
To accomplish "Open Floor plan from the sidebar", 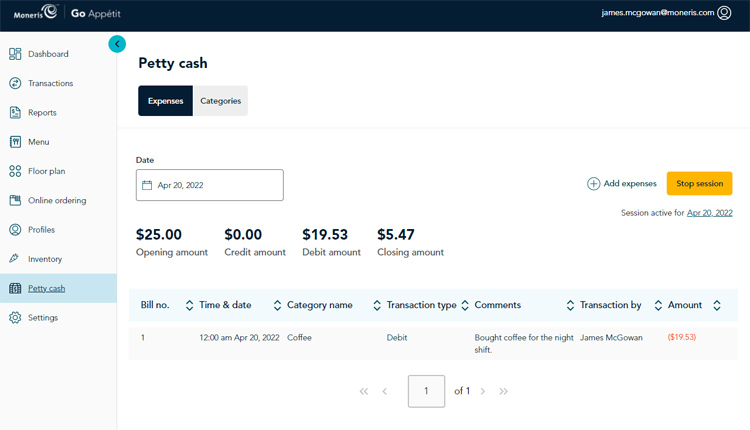I will (46, 171).
